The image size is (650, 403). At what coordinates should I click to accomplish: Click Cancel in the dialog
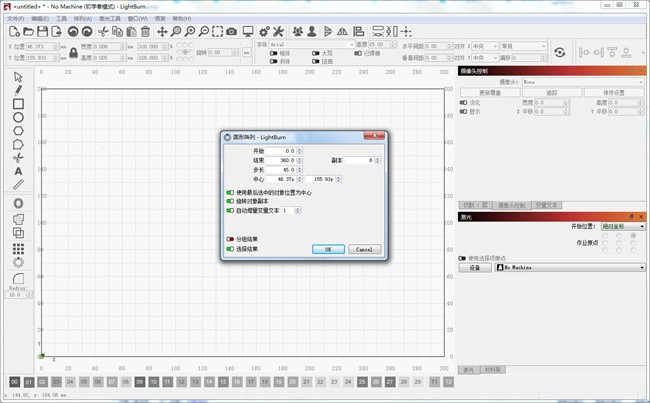click(364, 249)
